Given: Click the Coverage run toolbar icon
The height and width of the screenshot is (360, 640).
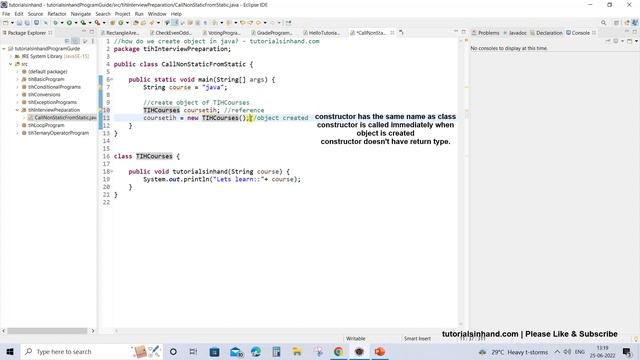Looking at the screenshot, I should click(x=83, y=23).
